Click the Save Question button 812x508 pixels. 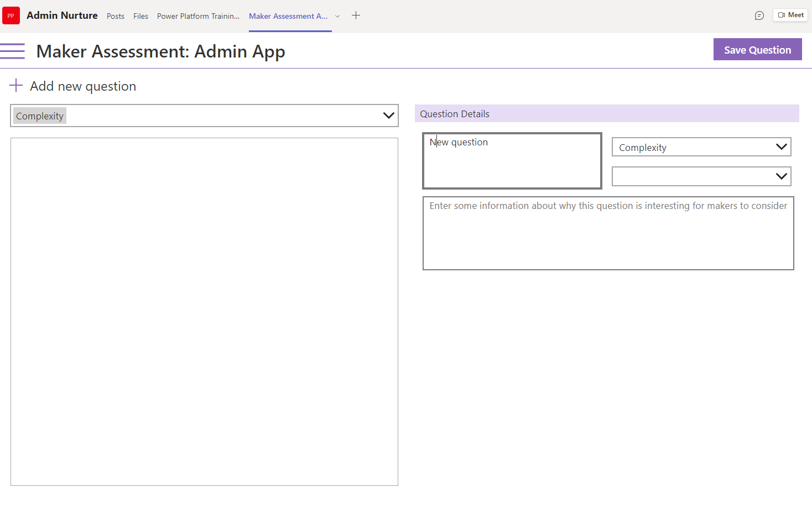tap(757, 49)
